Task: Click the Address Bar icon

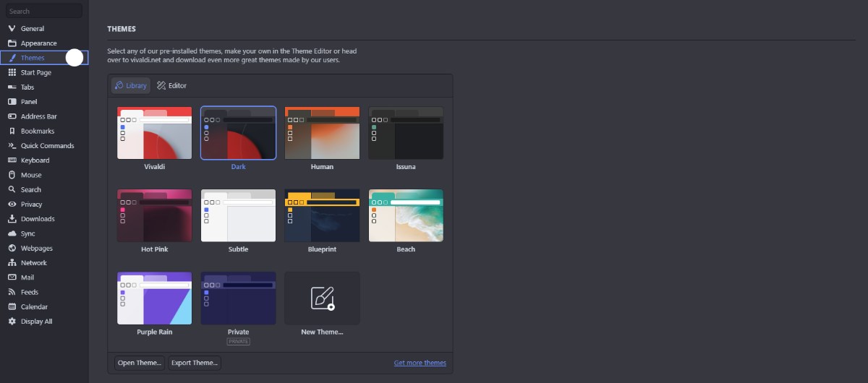Action: pos(12,116)
